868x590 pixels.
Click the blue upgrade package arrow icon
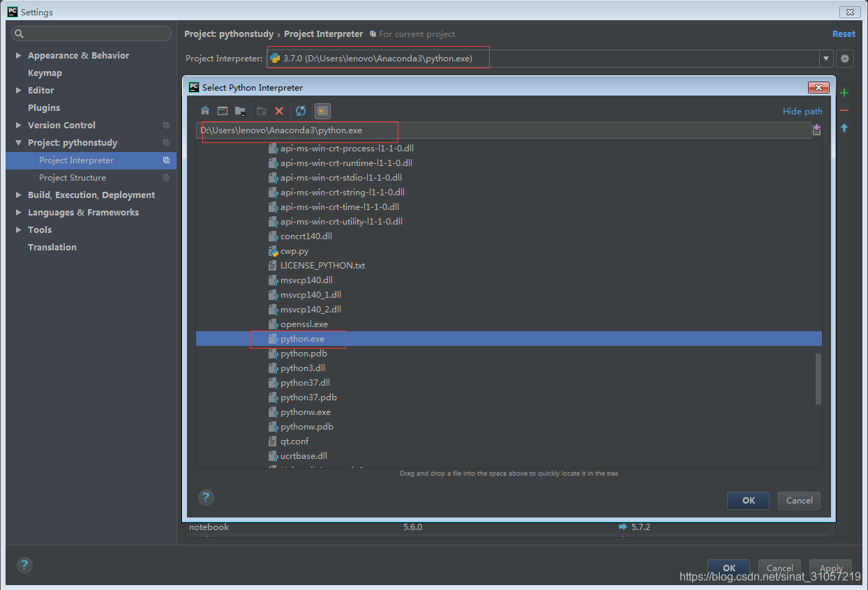[844, 128]
